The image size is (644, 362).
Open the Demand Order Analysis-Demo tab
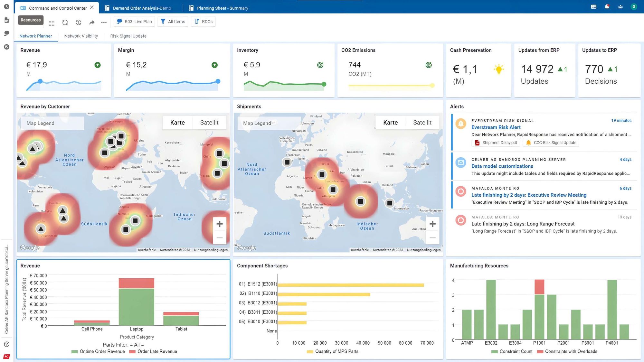click(142, 8)
